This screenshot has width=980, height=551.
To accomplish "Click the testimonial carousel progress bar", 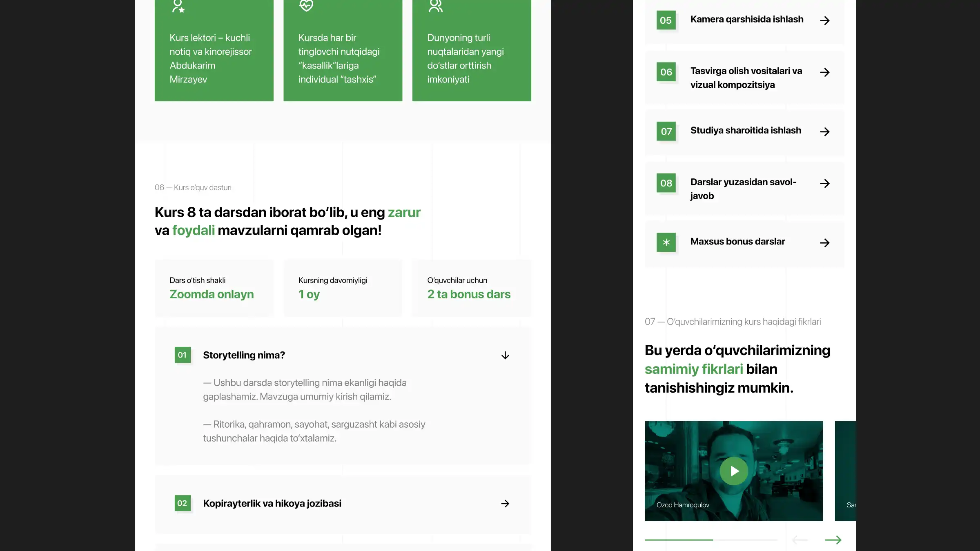I will pyautogui.click(x=710, y=540).
